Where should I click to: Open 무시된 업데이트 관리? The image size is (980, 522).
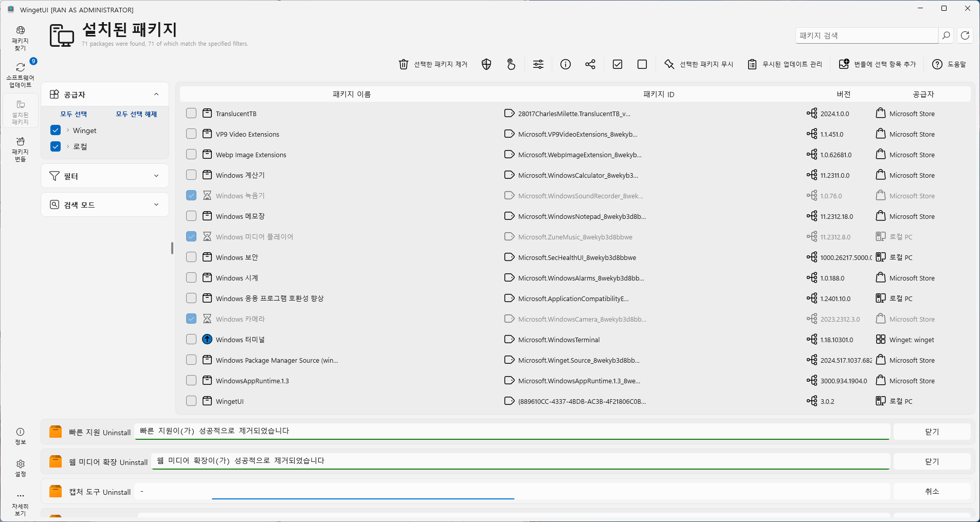pyautogui.click(x=785, y=64)
